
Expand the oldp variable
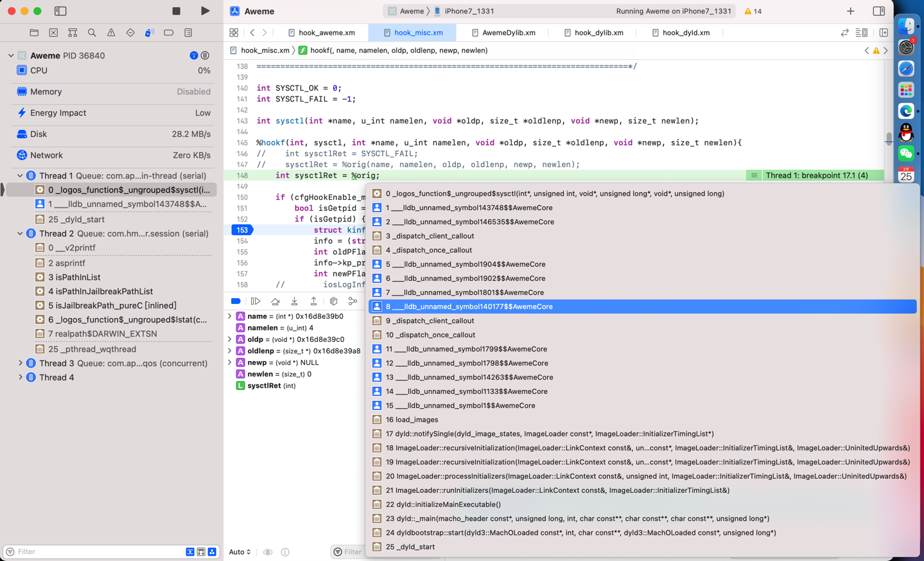229,339
